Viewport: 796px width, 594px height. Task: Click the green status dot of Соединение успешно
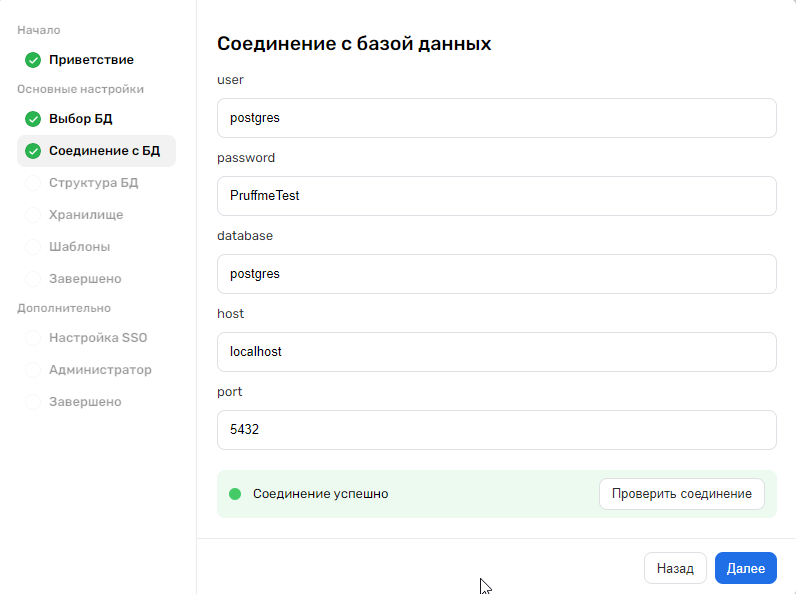click(x=235, y=494)
